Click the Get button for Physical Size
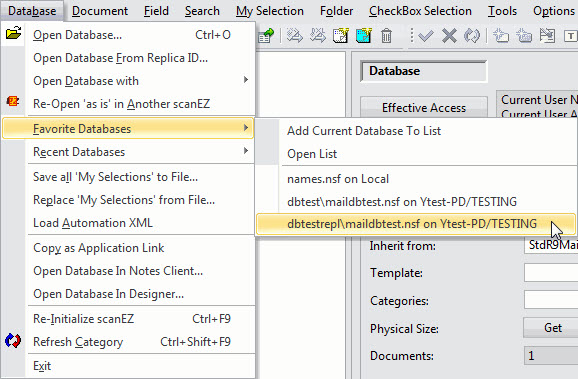 (x=552, y=328)
